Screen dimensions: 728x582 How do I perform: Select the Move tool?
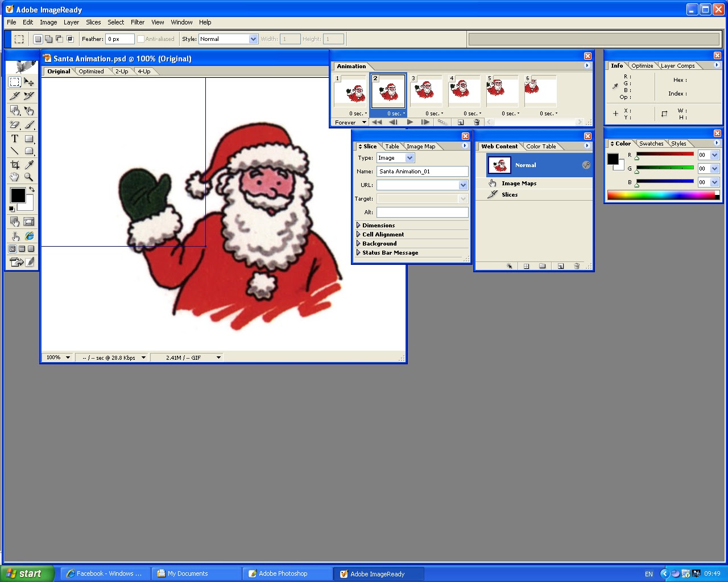click(29, 82)
